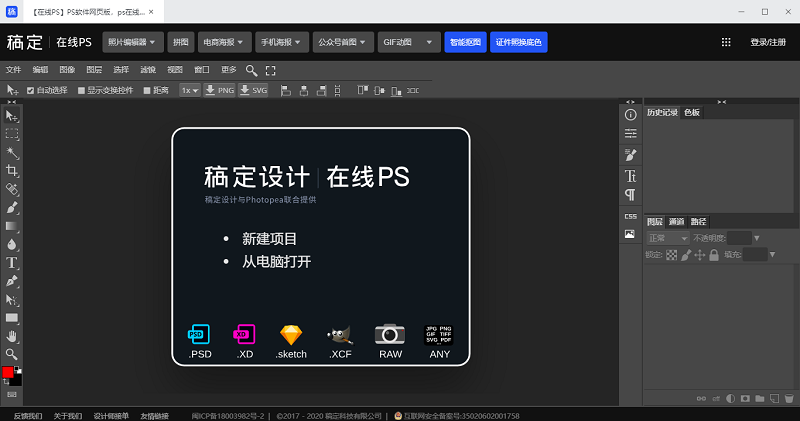Toggle fullscreen mode icon in menu bar

coord(270,71)
